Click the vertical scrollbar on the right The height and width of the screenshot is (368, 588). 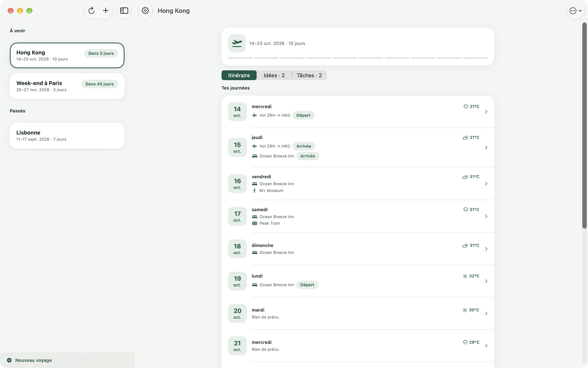(584, 126)
